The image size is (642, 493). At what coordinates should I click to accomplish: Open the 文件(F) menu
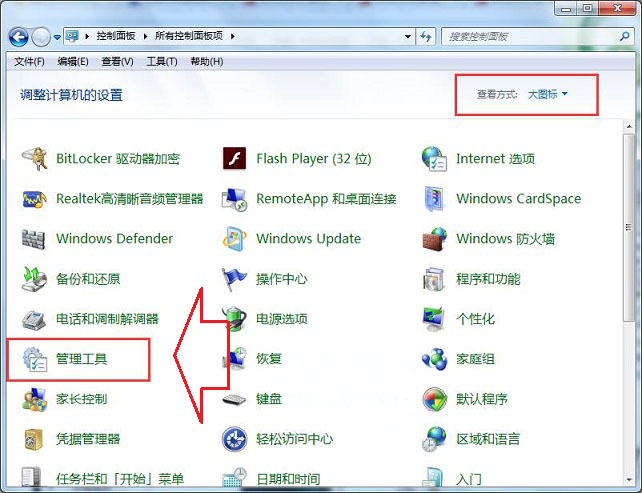[29, 62]
